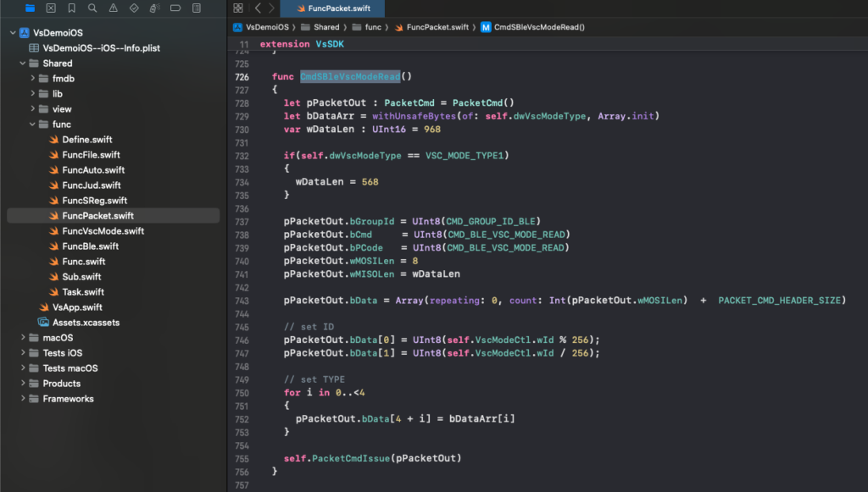This screenshot has height=492, width=868.
Task: Expand the Frameworks group
Action: click(x=23, y=399)
